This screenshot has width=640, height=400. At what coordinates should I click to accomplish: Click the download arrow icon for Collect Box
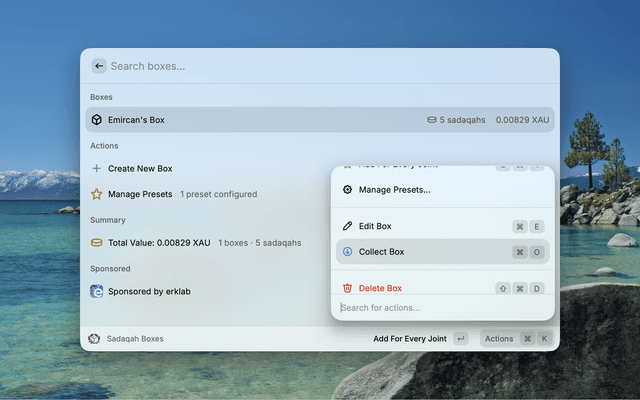[x=347, y=252]
